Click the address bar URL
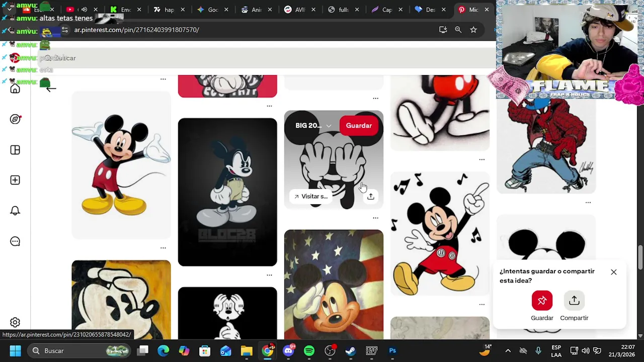The height and width of the screenshot is (362, 644). click(x=136, y=30)
